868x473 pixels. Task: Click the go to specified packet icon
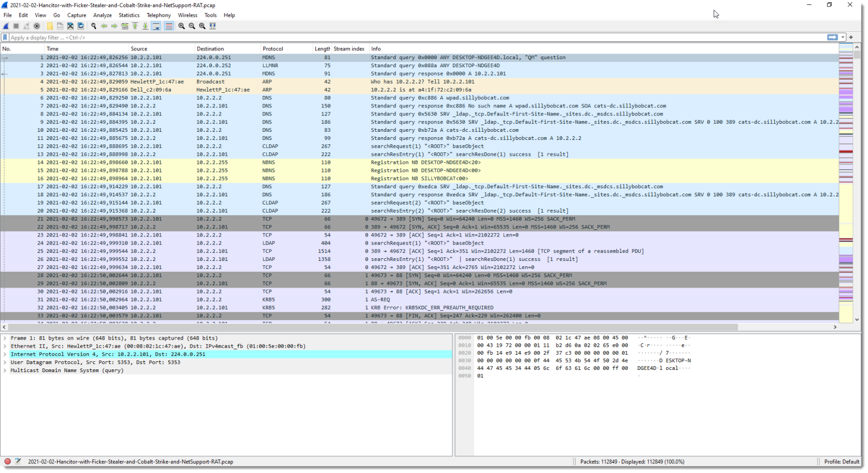click(x=125, y=26)
